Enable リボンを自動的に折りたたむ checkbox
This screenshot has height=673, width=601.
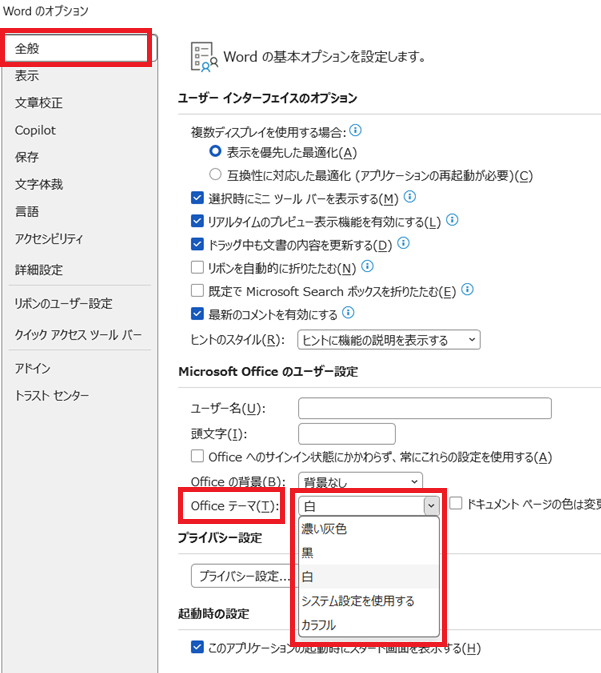(197, 267)
